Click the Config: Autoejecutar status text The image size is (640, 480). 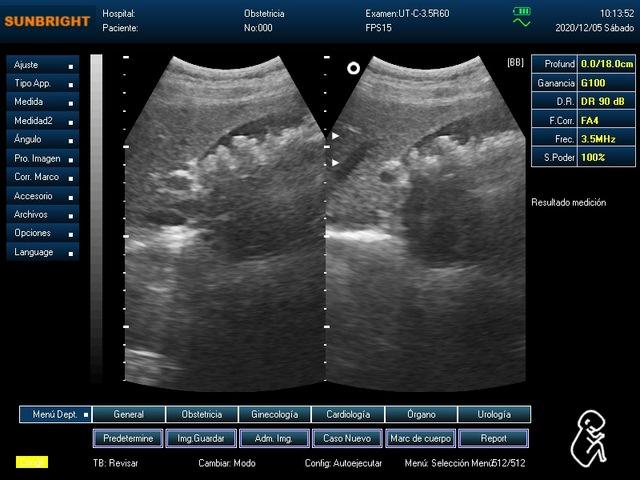click(x=343, y=463)
